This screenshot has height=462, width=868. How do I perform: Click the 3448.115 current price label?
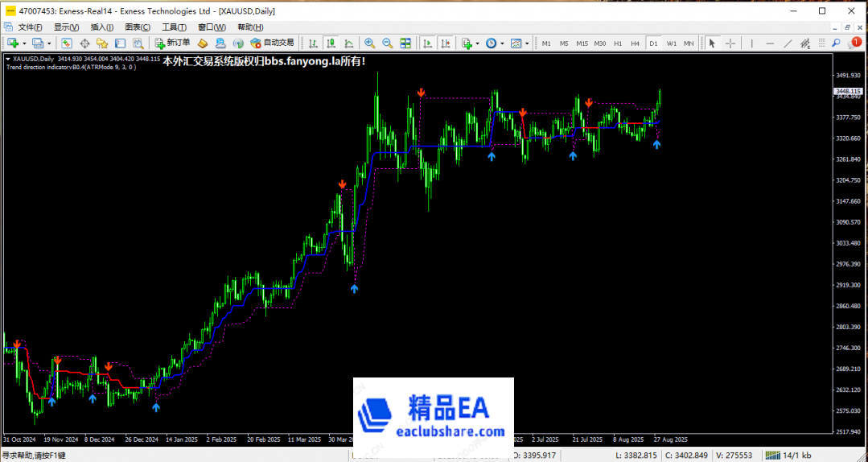(x=848, y=91)
